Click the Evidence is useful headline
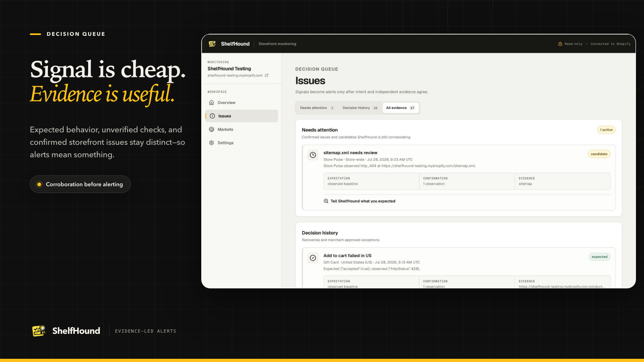The width and height of the screenshot is (644, 362). 102,95
